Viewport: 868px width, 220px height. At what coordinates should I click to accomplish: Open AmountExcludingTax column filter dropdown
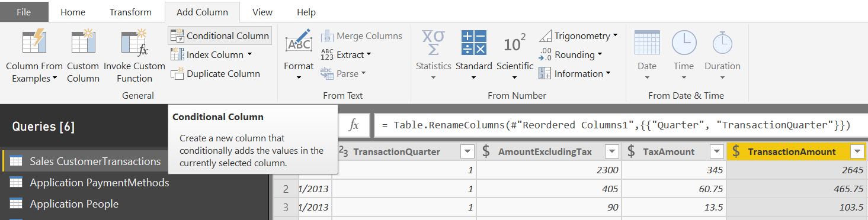613,152
